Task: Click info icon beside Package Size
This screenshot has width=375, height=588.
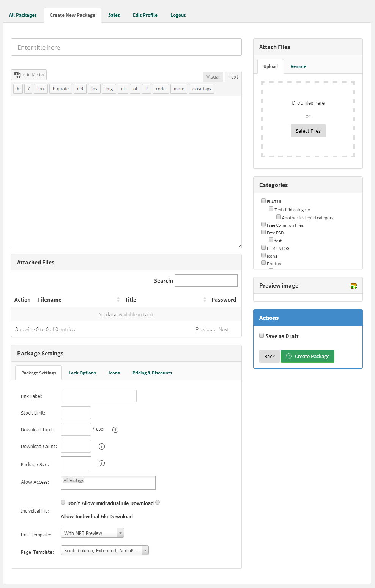Action: pyautogui.click(x=102, y=463)
